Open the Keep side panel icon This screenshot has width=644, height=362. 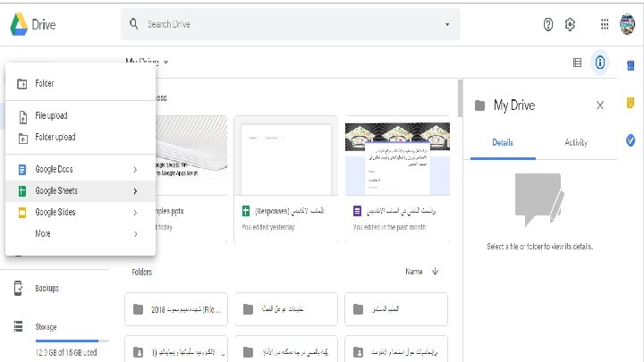631,103
